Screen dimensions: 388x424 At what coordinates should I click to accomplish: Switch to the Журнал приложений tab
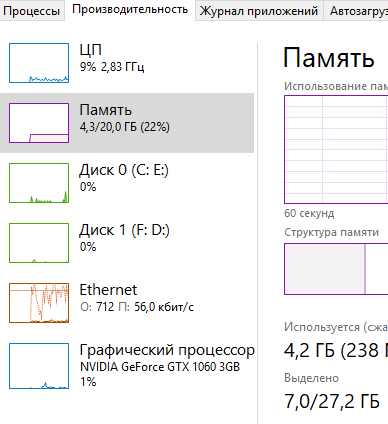pyautogui.click(x=259, y=11)
